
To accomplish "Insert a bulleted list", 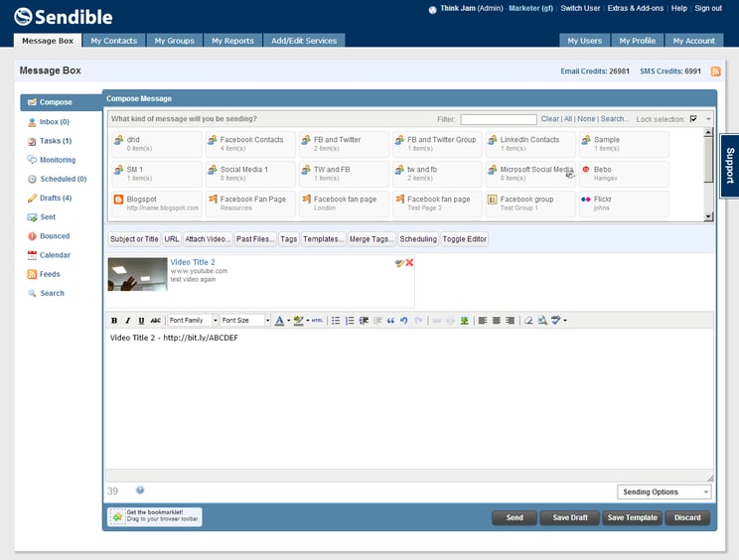I will coord(336,321).
